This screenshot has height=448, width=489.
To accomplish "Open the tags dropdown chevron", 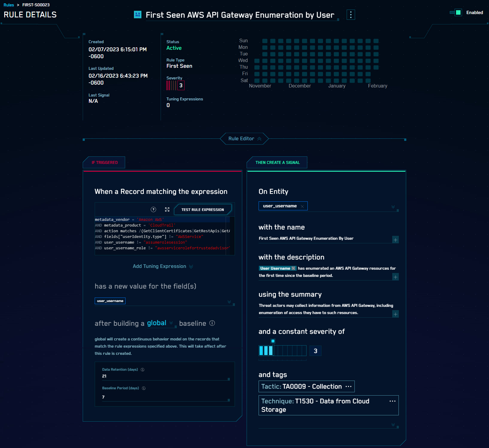I will click(393, 425).
